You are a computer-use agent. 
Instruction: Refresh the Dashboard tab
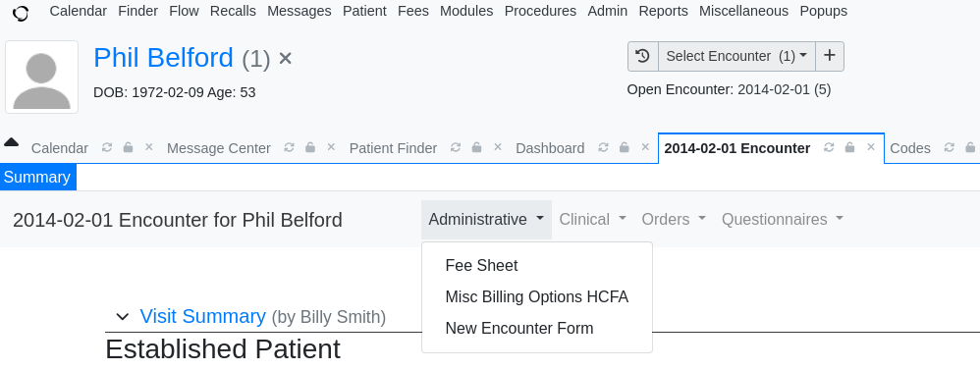coord(603,147)
